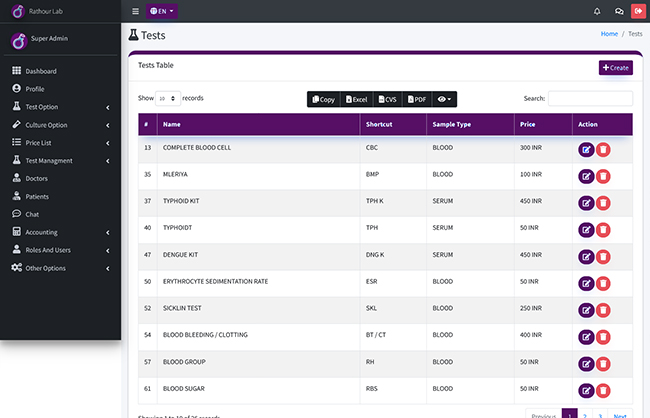This screenshot has height=418, width=650.
Task: Edit the DENGUE KIT test
Action: tap(586, 257)
